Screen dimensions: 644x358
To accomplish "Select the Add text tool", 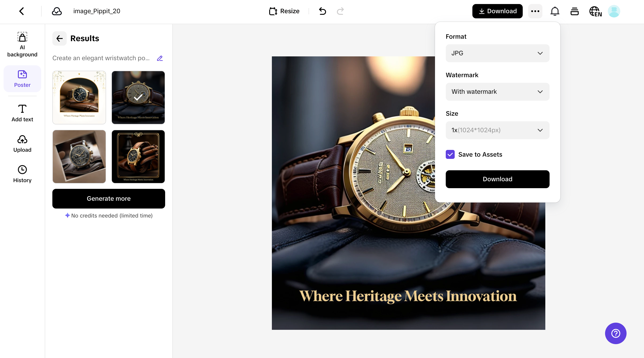I will pos(22,113).
